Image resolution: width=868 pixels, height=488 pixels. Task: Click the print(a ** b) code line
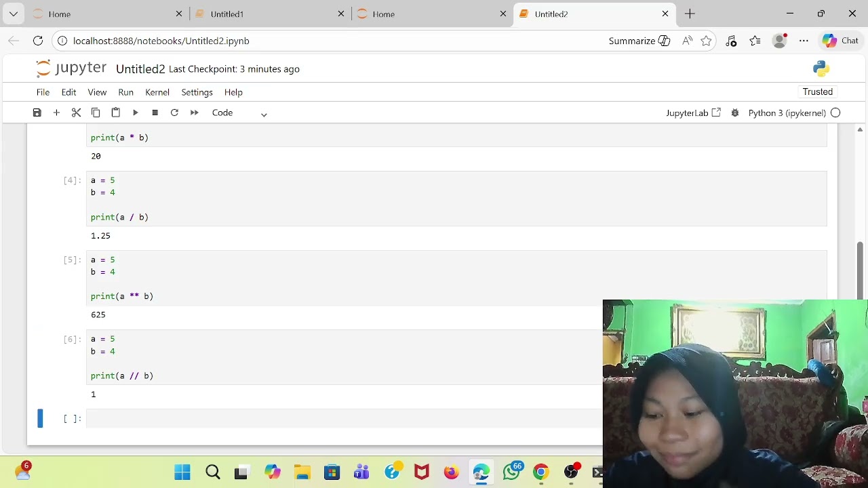pyautogui.click(x=122, y=296)
